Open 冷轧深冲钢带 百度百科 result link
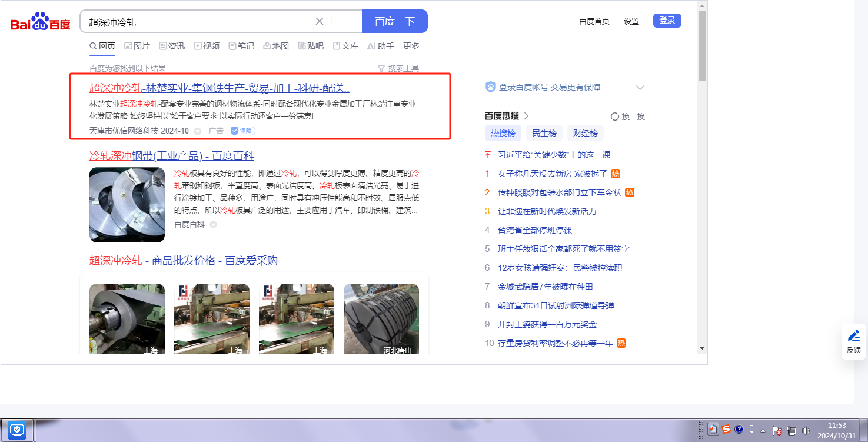The image size is (868, 442). [171, 156]
